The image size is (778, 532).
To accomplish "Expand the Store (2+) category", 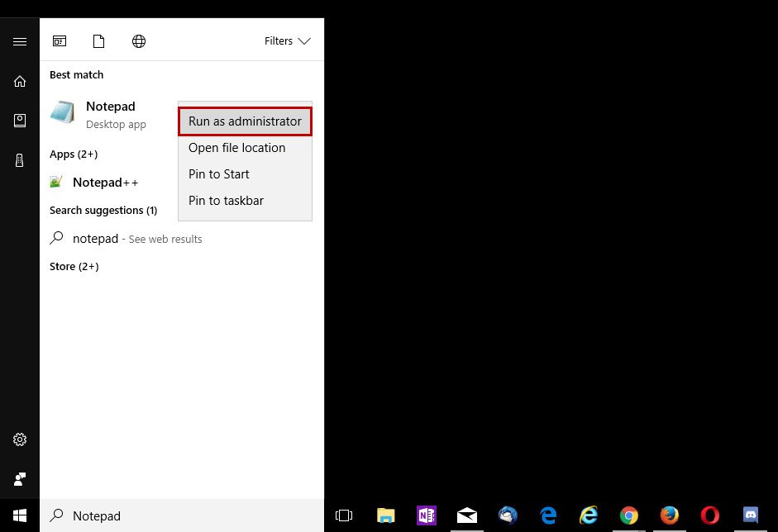I will (x=74, y=267).
